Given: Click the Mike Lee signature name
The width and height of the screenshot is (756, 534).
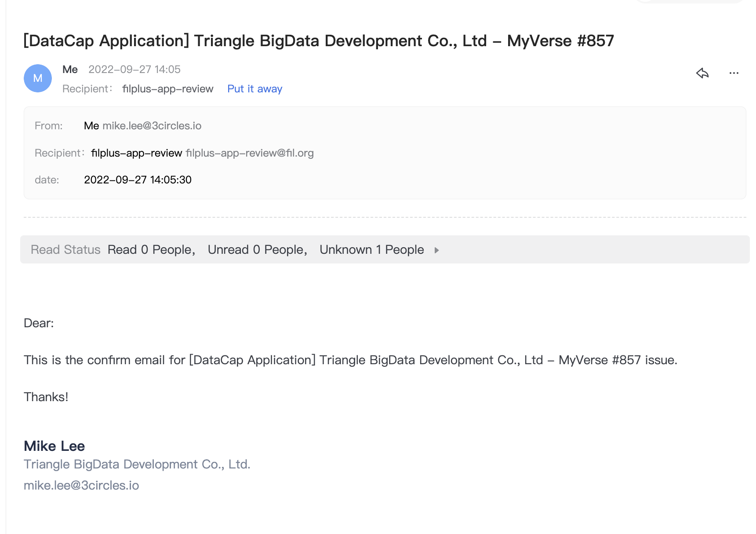Looking at the screenshot, I should point(55,446).
